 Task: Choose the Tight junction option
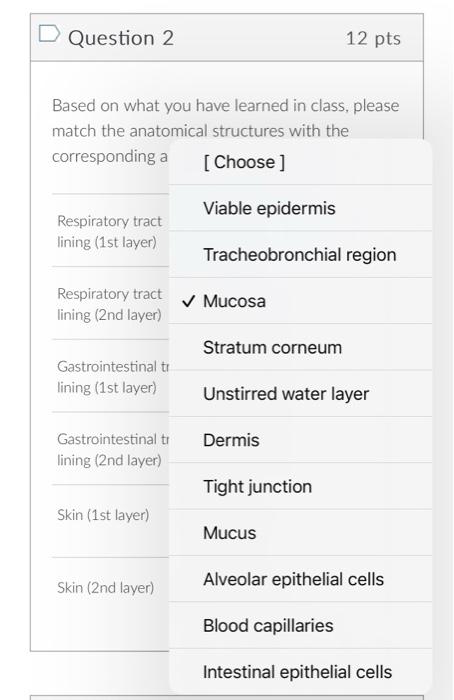point(300,487)
